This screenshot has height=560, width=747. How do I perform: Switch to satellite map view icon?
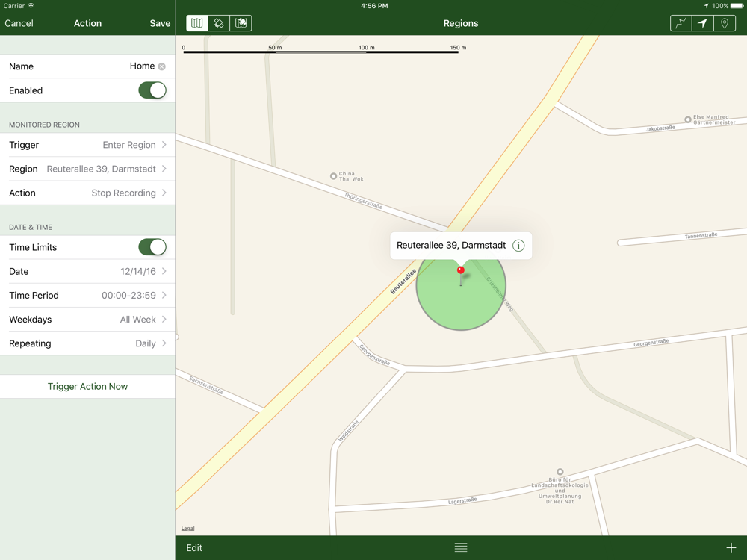(x=219, y=23)
